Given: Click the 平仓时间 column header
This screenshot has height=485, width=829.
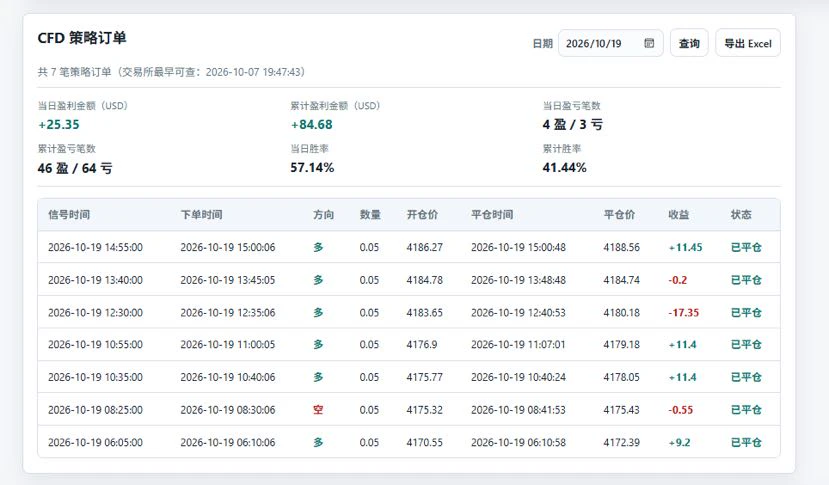Looking at the screenshot, I should pyautogui.click(x=492, y=215).
